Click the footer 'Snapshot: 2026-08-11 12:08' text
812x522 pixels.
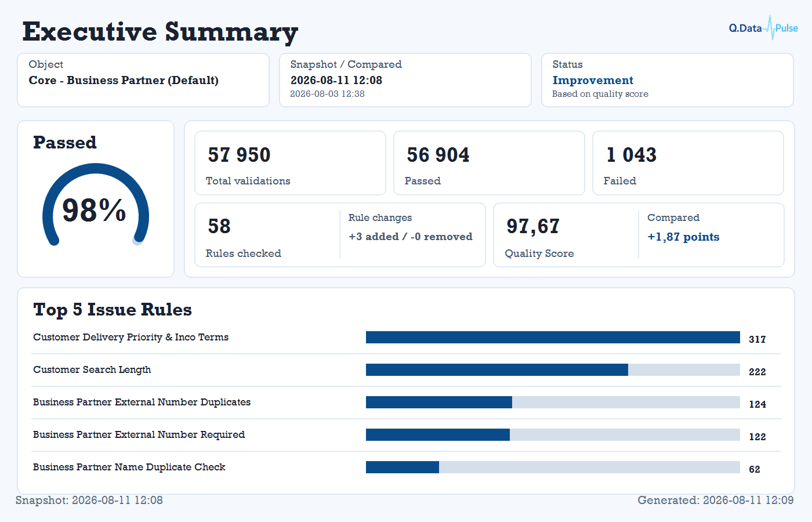(x=89, y=500)
